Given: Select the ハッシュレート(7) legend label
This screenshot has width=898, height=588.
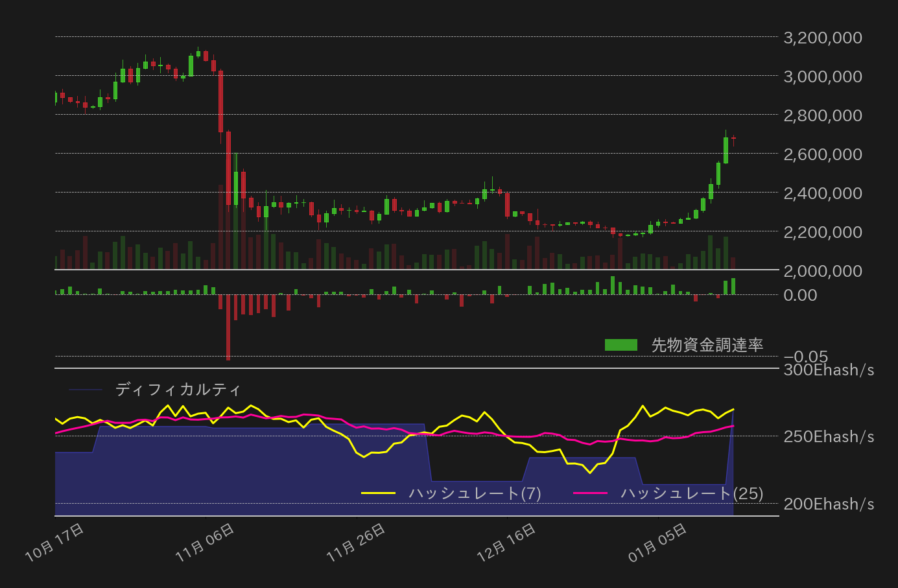Looking at the screenshot, I should coord(475,493).
